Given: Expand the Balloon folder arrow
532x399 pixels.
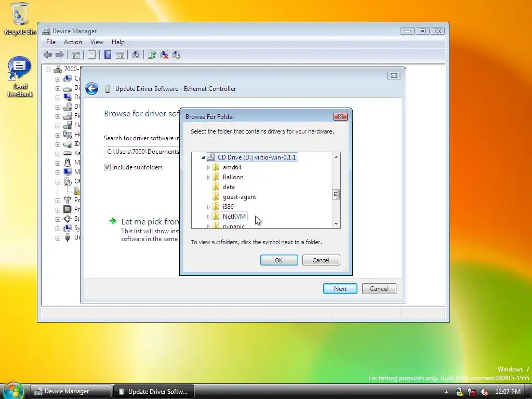Looking at the screenshot, I should (208, 177).
